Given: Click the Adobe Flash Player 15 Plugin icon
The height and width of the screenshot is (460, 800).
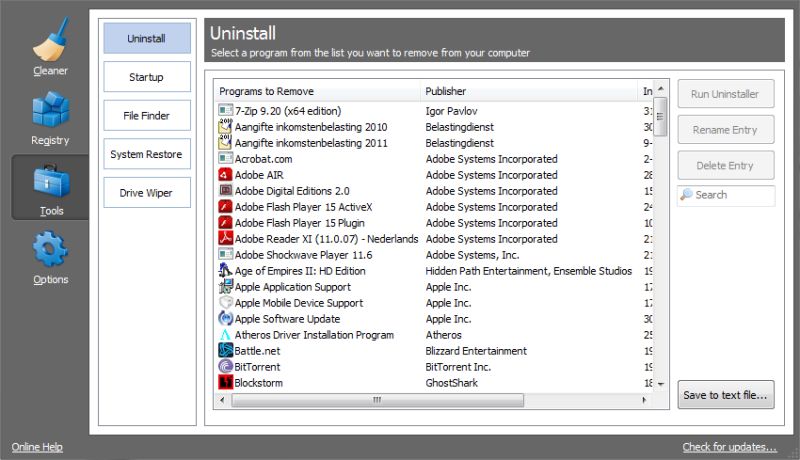Looking at the screenshot, I should pos(226,222).
